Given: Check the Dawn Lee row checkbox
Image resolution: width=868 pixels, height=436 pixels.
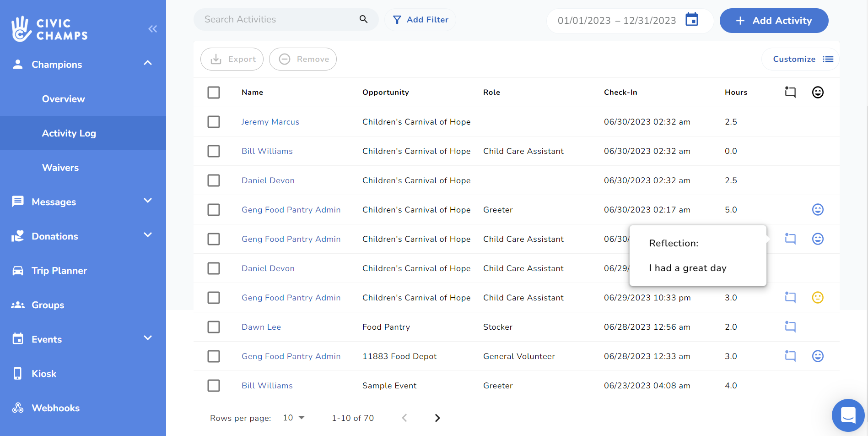Looking at the screenshot, I should 214,327.
